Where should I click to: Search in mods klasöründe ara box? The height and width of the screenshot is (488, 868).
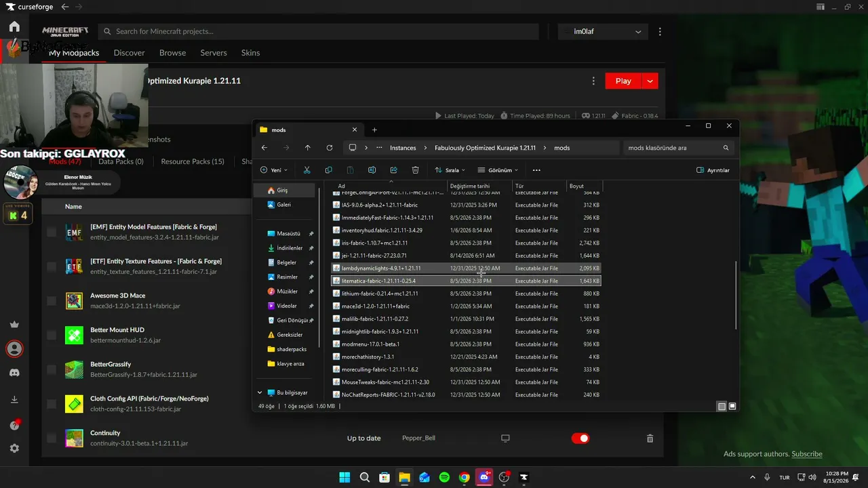678,148
